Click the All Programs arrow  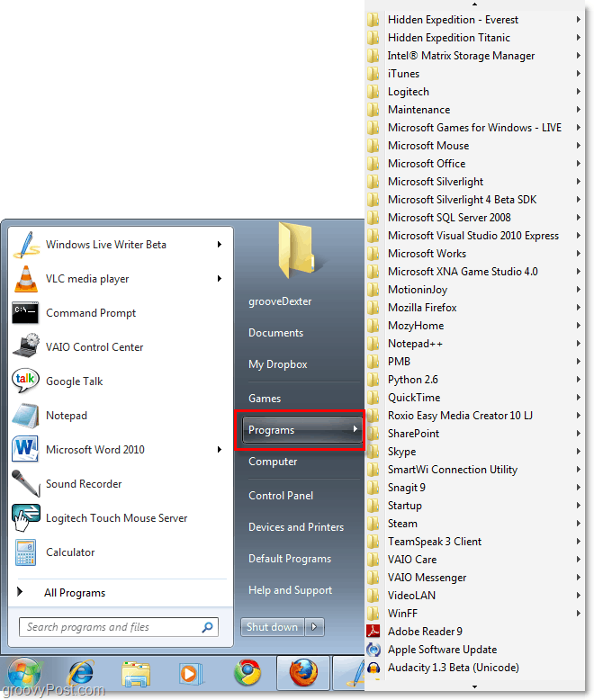(20, 592)
